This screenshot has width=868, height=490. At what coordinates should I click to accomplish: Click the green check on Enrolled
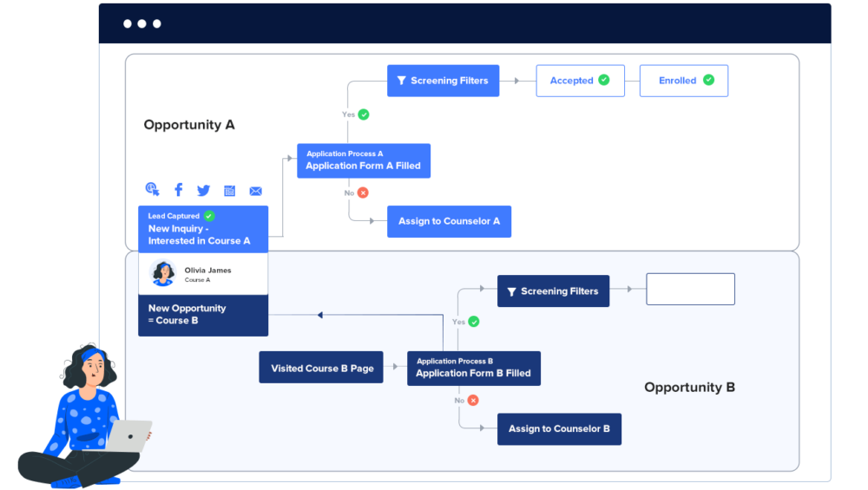click(708, 80)
